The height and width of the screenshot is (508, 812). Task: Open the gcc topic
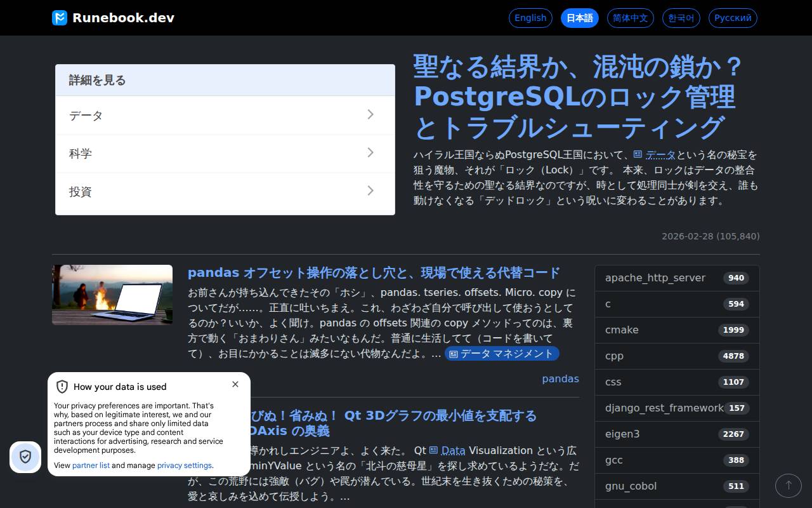(677, 460)
